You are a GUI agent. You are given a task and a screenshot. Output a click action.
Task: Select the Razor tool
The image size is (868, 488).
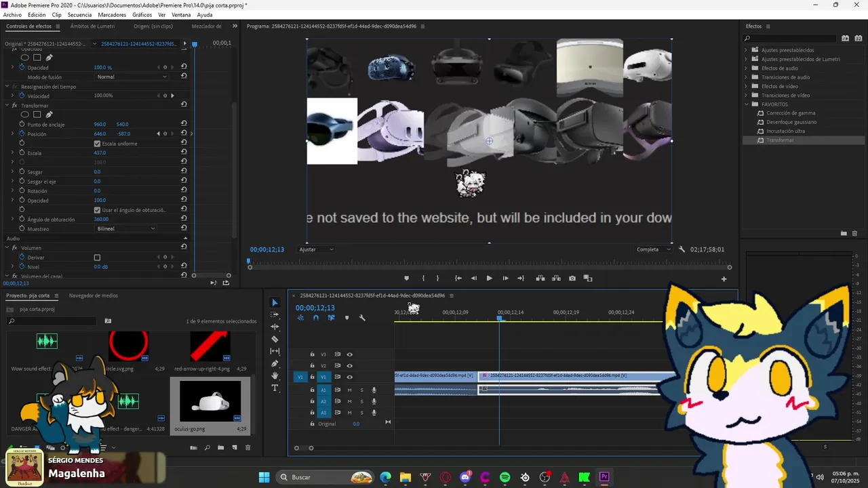pos(275,339)
